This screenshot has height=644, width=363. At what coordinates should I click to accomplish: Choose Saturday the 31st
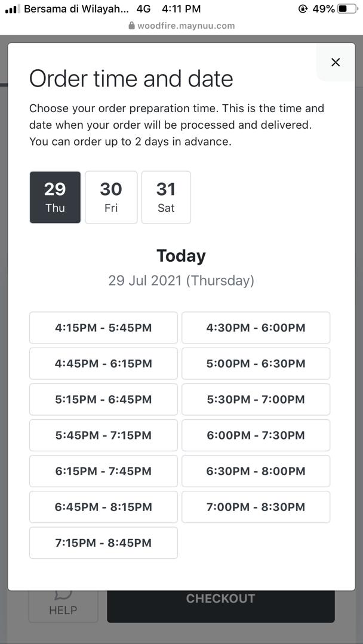[x=166, y=197]
